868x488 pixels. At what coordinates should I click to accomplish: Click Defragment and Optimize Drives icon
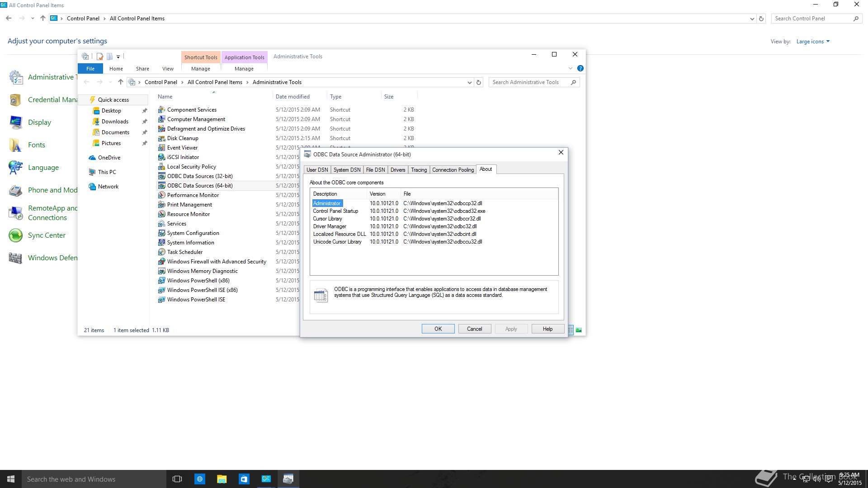(161, 129)
